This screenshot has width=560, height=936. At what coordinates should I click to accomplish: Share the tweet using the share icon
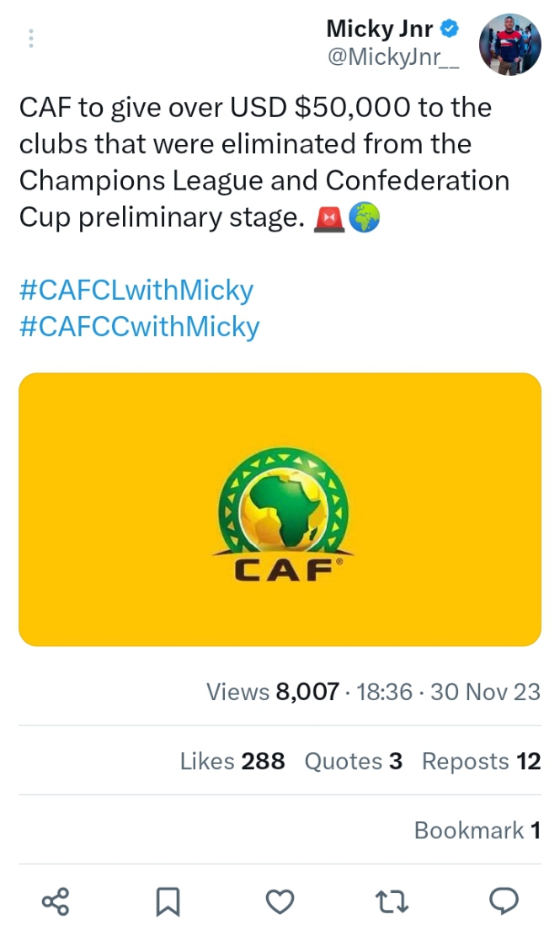[56, 902]
